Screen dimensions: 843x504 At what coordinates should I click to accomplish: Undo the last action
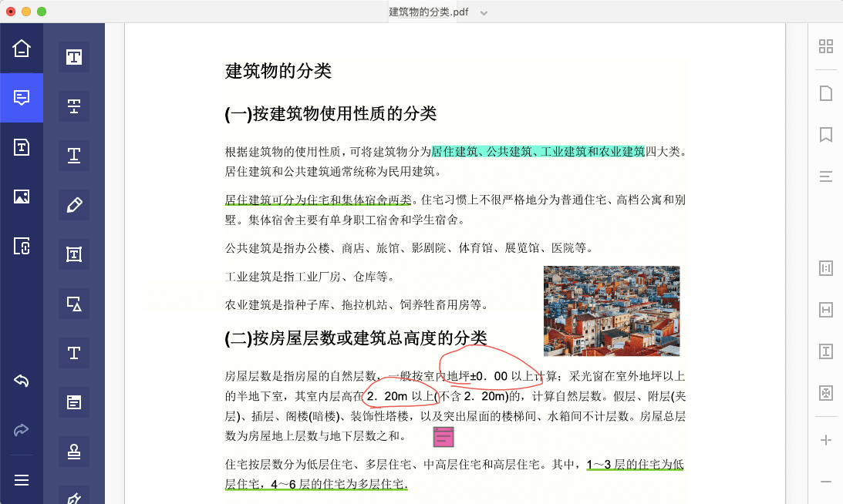(x=22, y=381)
